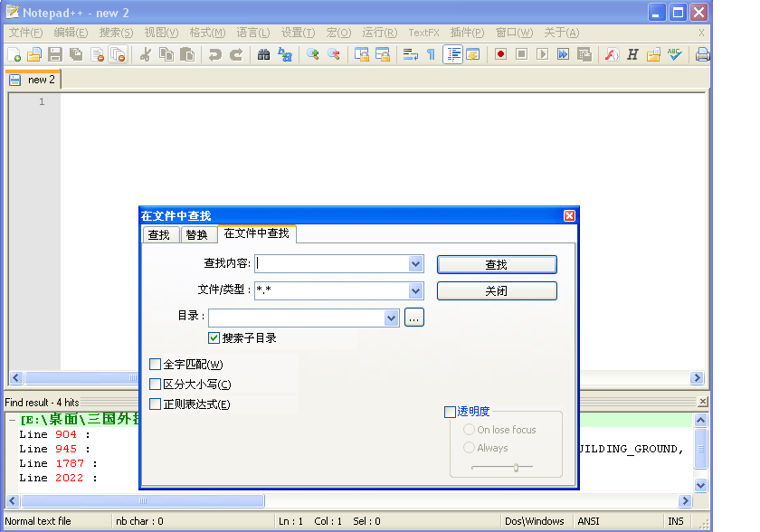Click the Replace toolbar icon
This screenshot has width=760, height=532.
coord(284,54)
